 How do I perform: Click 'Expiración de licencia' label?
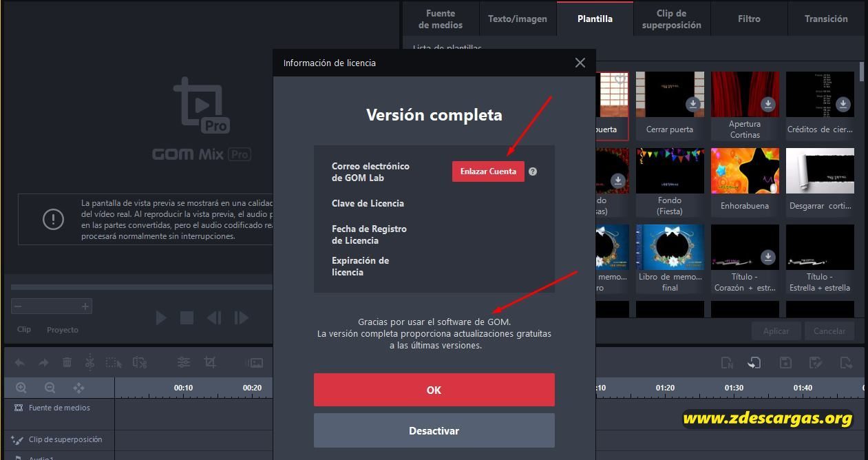point(360,266)
